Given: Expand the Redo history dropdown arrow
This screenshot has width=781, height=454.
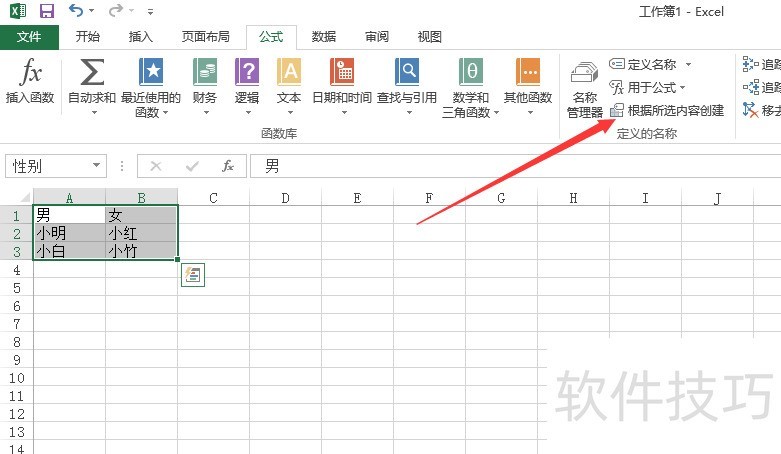Looking at the screenshot, I should click(x=131, y=10).
